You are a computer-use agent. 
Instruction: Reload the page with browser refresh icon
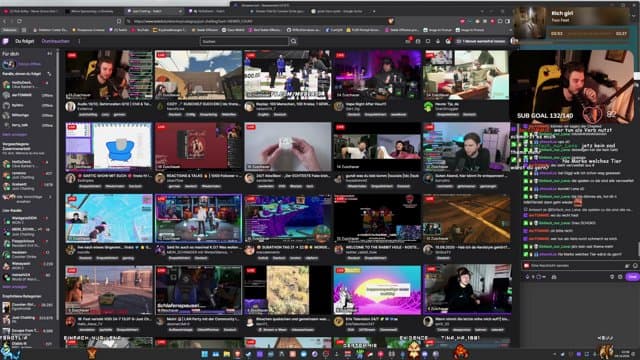click(x=19, y=21)
